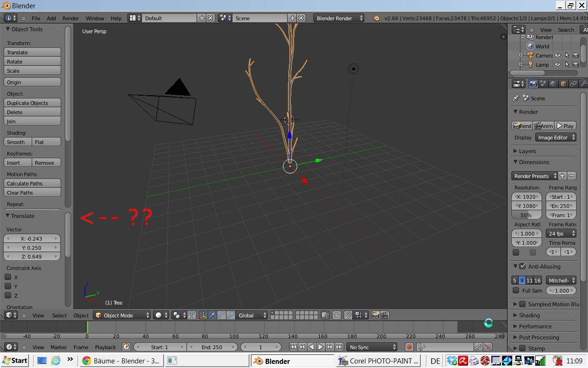The width and height of the screenshot is (588, 368).
Task: Click the lock camera to layers icon
Action: pyautogui.click(x=325, y=315)
